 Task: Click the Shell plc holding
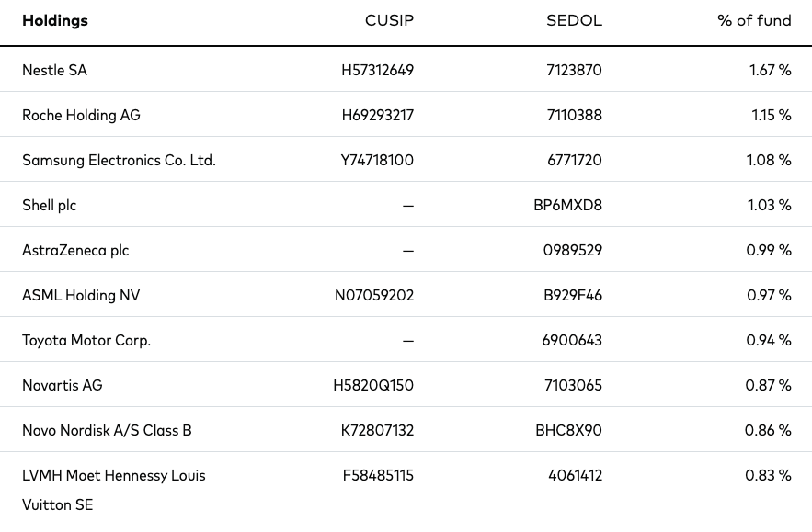(49, 205)
